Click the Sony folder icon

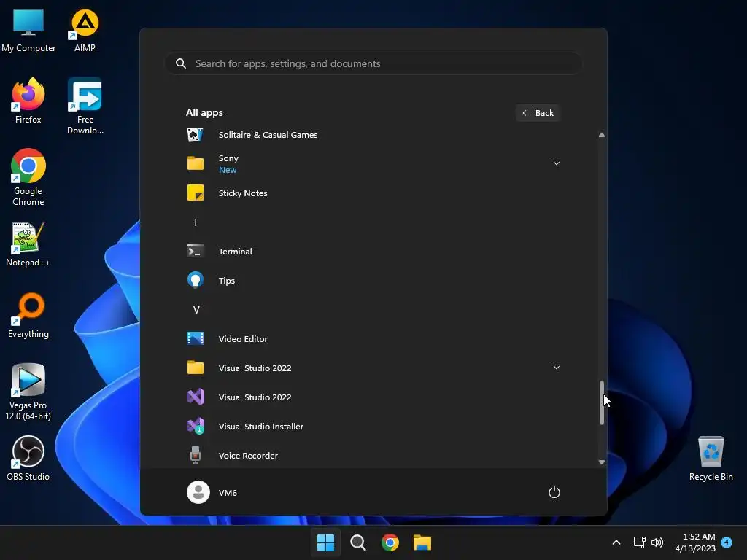(x=196, y=163)
